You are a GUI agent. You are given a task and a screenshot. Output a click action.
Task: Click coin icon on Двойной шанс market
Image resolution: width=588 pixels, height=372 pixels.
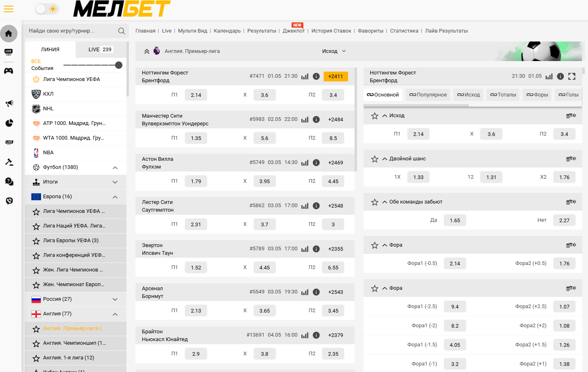click(x=571, y=159)
